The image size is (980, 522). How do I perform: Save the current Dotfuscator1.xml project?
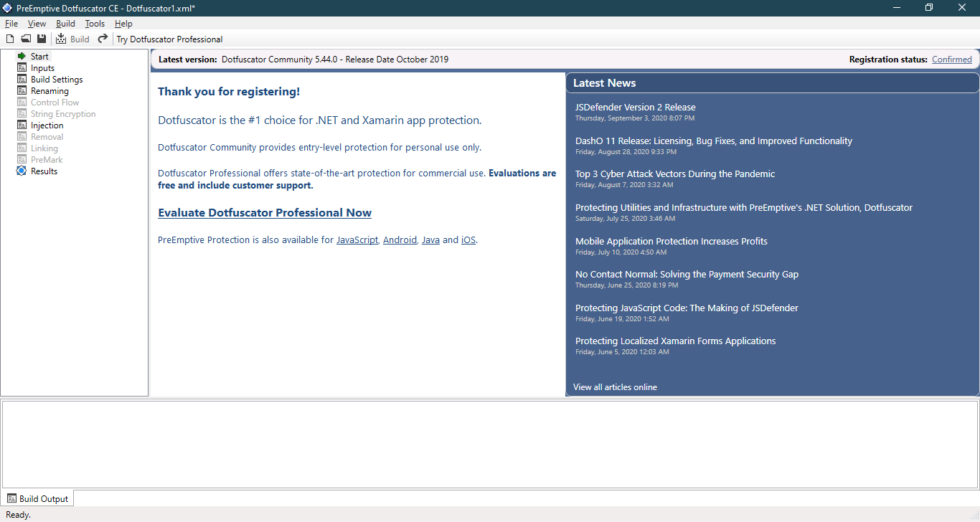coord(42,39)
